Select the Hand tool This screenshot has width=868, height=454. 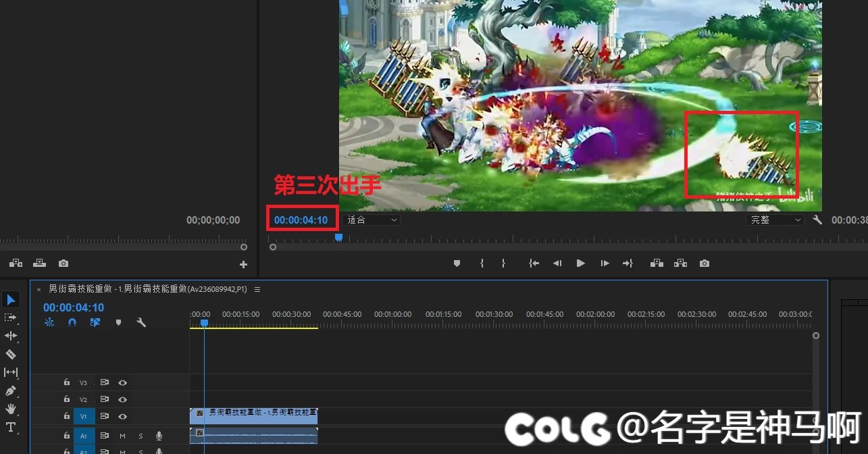[11, 409]
